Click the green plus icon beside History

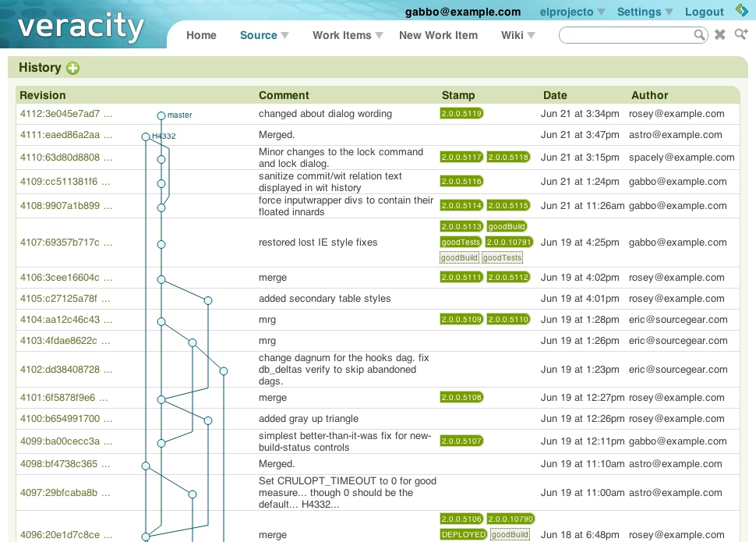point(73,69)
